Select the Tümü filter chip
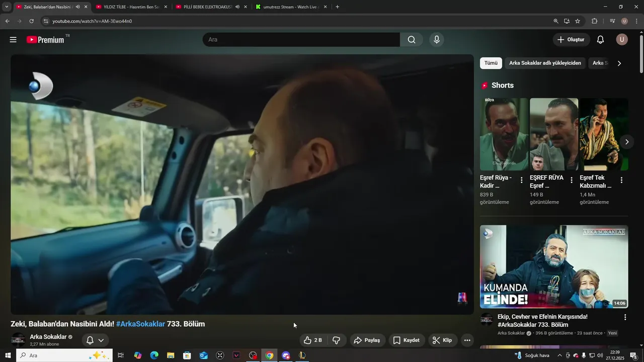The width and height of the screenshot is (644, 362). click(x=491, y=63)
